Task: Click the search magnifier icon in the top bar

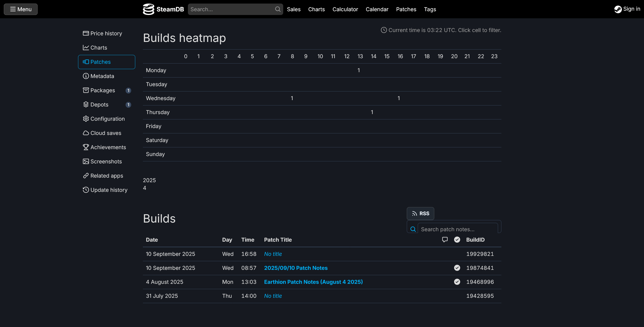Action: [278, 9]
